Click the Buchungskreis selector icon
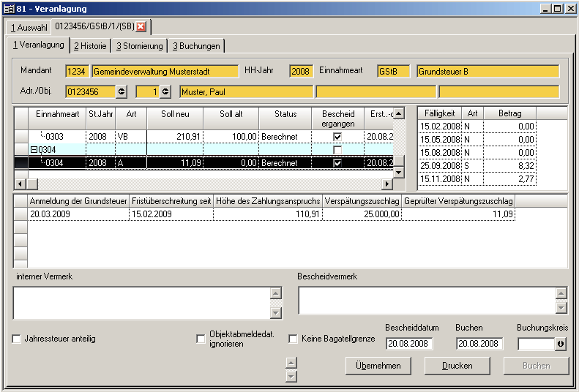The width and height of the screenshot is (579, 392). pyautogui.click(x=561, y=344)
